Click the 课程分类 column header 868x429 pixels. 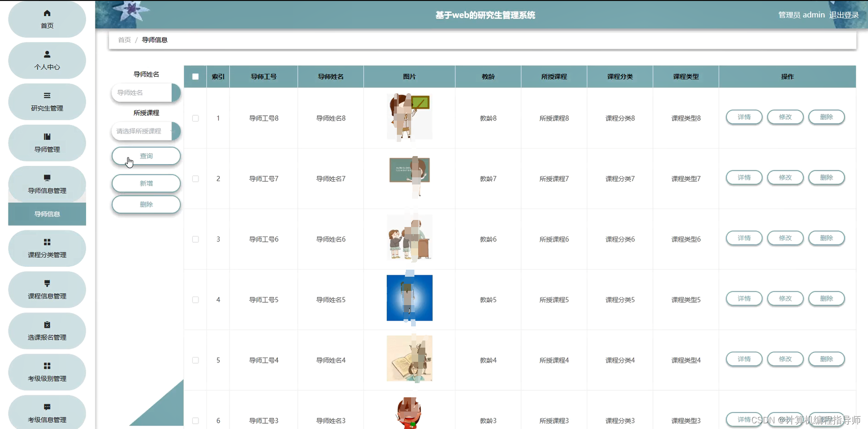point(620,77)
